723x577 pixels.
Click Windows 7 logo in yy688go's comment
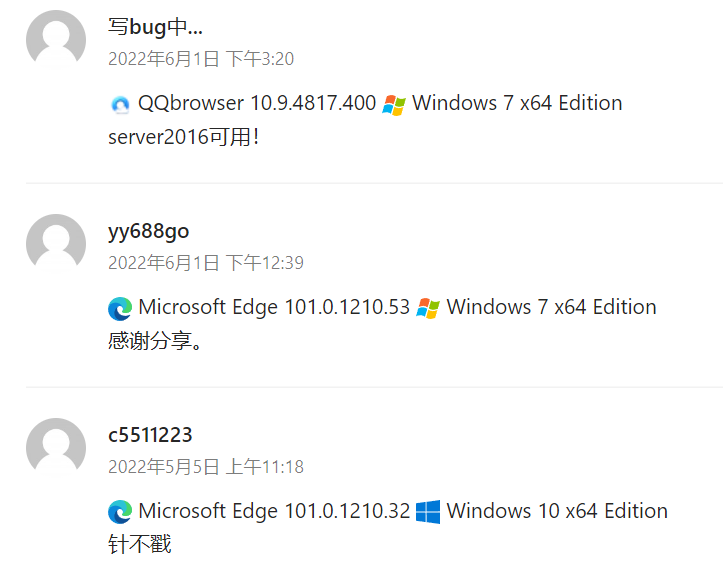point(428,308)
